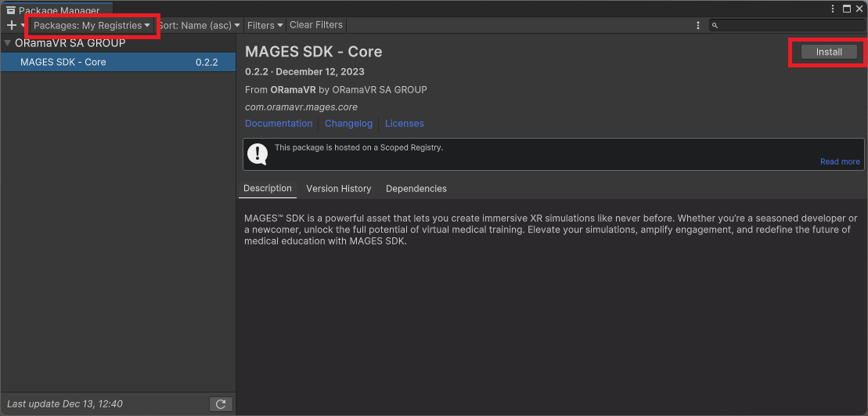This screenshot has height=416, width=868.
Task: Maximize the Package Manager window
Action: click(x=846, y=9)
